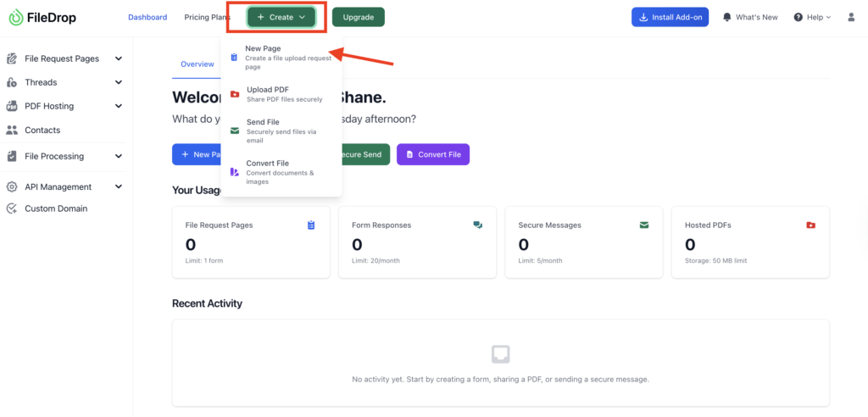Select New Page from Create menu
Viewport: 868px width, 417px height.
281,57
